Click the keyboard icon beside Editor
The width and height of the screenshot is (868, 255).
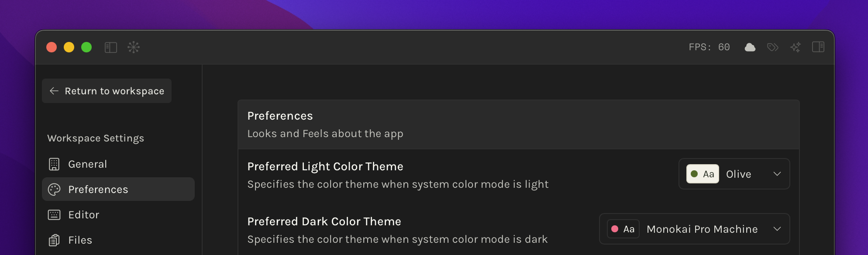(x=54, y=214)
